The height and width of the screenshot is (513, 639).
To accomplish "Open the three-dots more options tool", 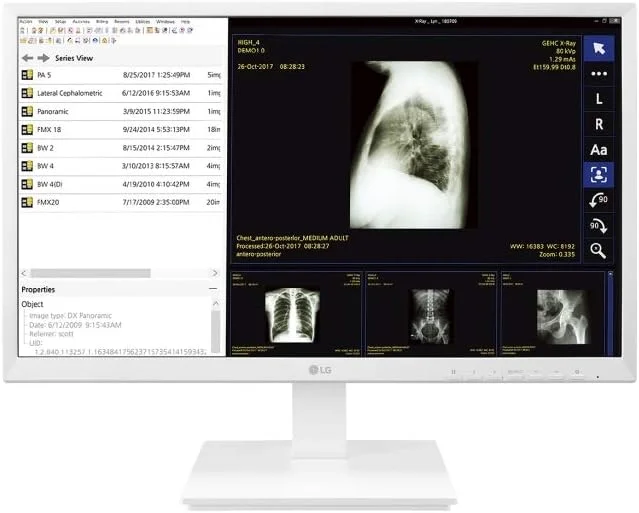I will (x=598, y=74).
